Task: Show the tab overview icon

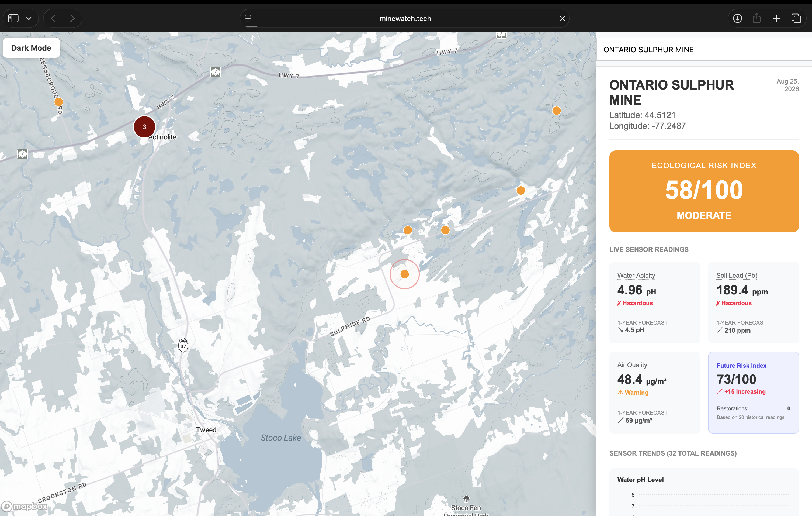Action: coord(796,18)
